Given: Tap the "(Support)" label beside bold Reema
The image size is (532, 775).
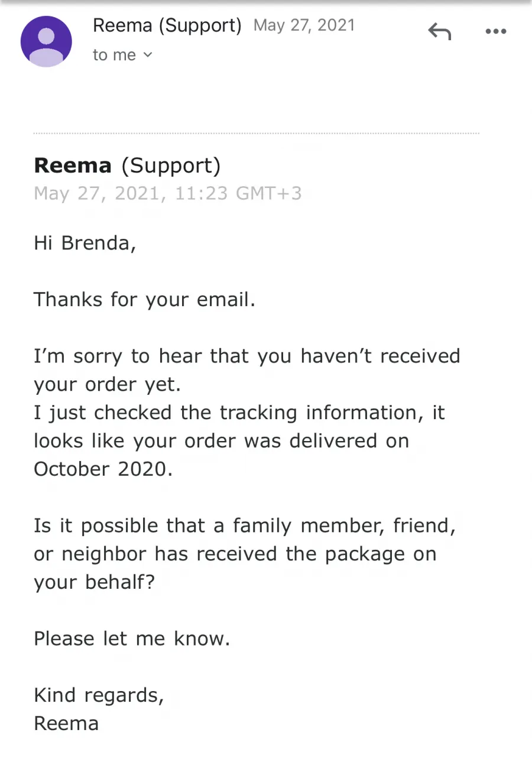Looking at the screenshot, I should coord(171,166).
